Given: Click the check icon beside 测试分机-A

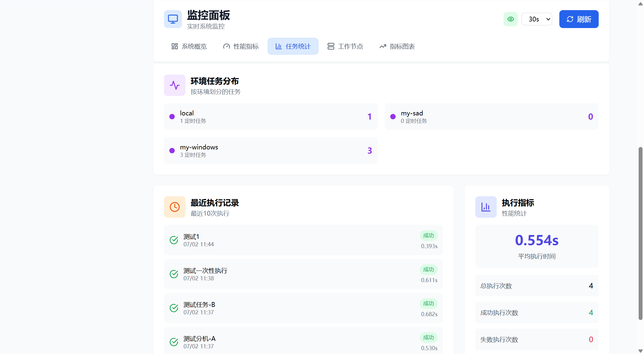Looking at the screenshot, I should [174, 342].
